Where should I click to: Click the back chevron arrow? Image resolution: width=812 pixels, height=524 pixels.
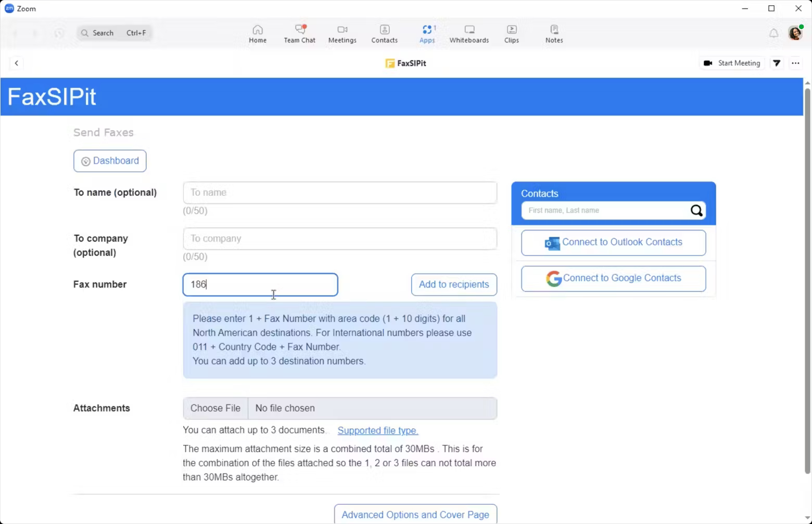(17, 63)
